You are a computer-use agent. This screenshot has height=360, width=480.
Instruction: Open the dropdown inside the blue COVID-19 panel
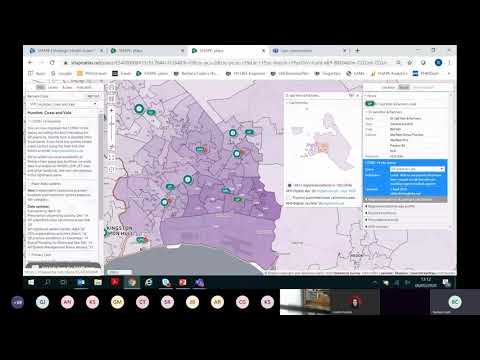point(417,169)
